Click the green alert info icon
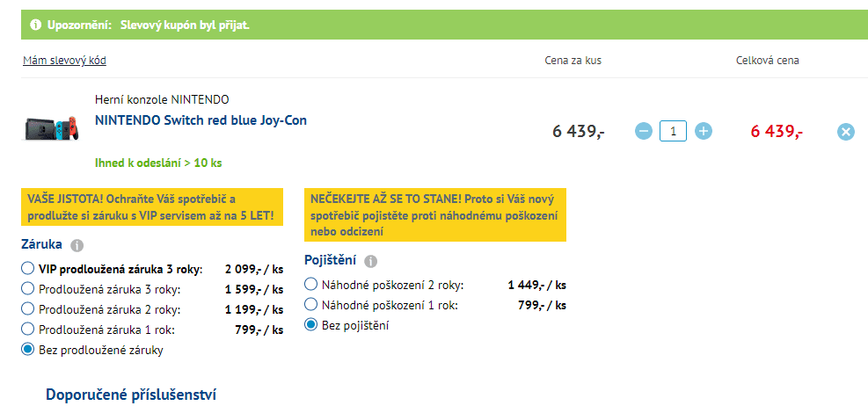868x413 pixels. point(36,25)
